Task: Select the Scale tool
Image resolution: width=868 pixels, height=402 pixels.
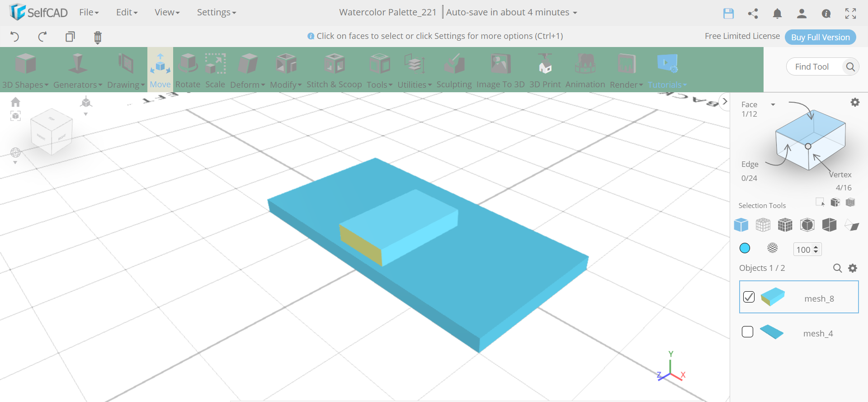Action: coord(215,70)
